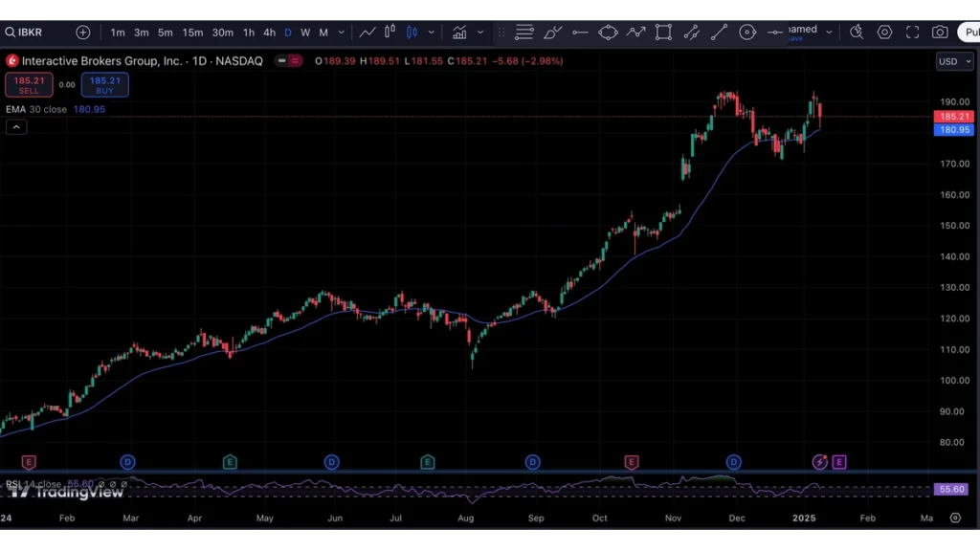Image resolution: width=980 pixels, height=551 pixels.
Task: Select the parallel channel drawing tool
Action: (691, 32)
